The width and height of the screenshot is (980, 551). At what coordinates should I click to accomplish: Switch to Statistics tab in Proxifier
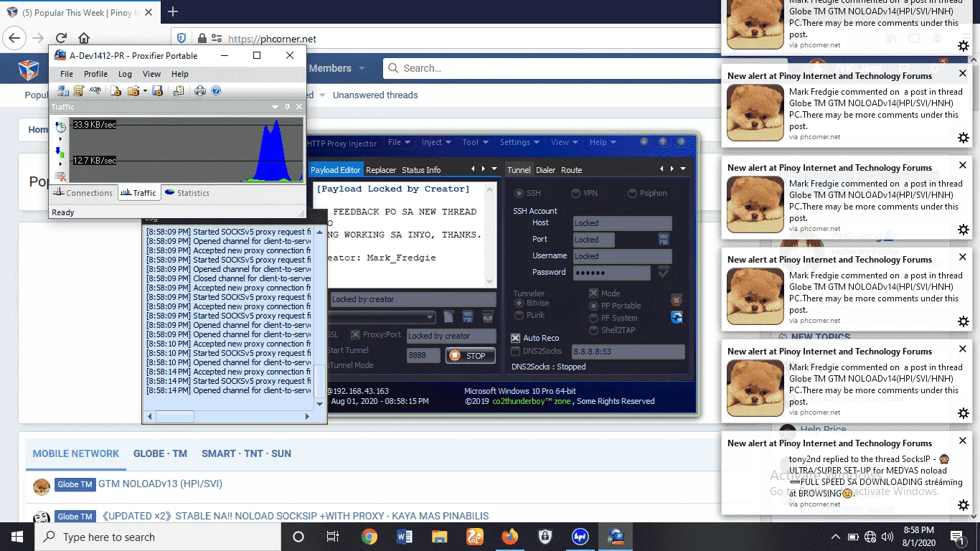(187, 192)
